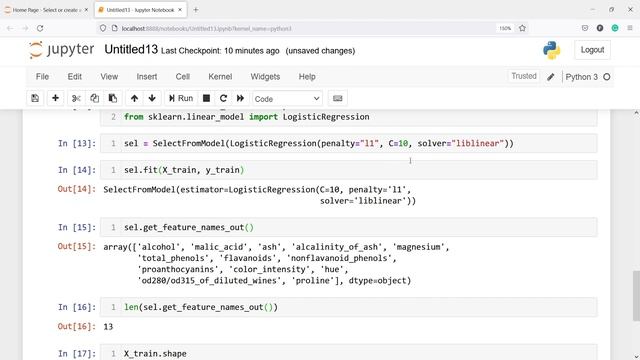Open the Insert menu
The height and width of the screenshot is (360, 640).
tap(147, 77)
